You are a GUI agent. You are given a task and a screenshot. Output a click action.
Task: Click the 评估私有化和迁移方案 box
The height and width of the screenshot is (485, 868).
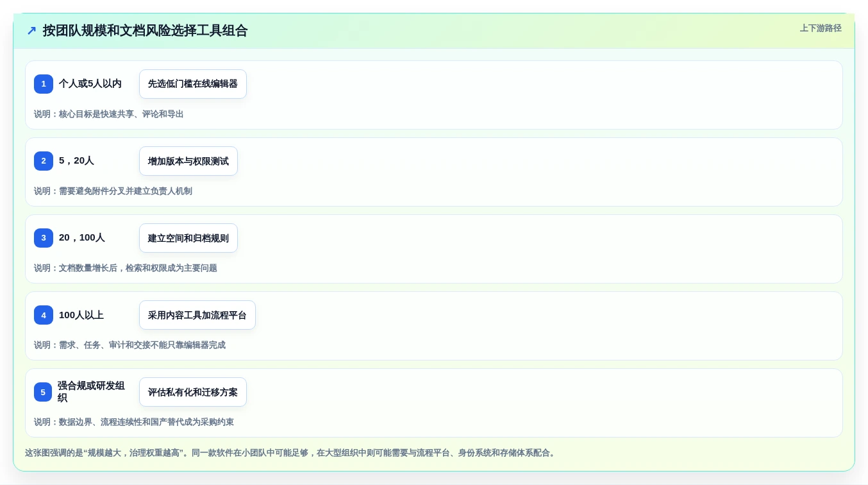coord(193,392)
